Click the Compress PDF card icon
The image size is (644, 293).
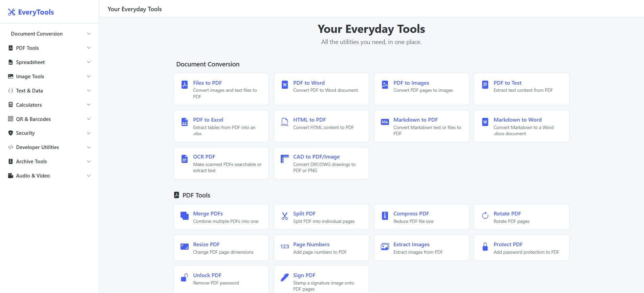tap(385, 216)
